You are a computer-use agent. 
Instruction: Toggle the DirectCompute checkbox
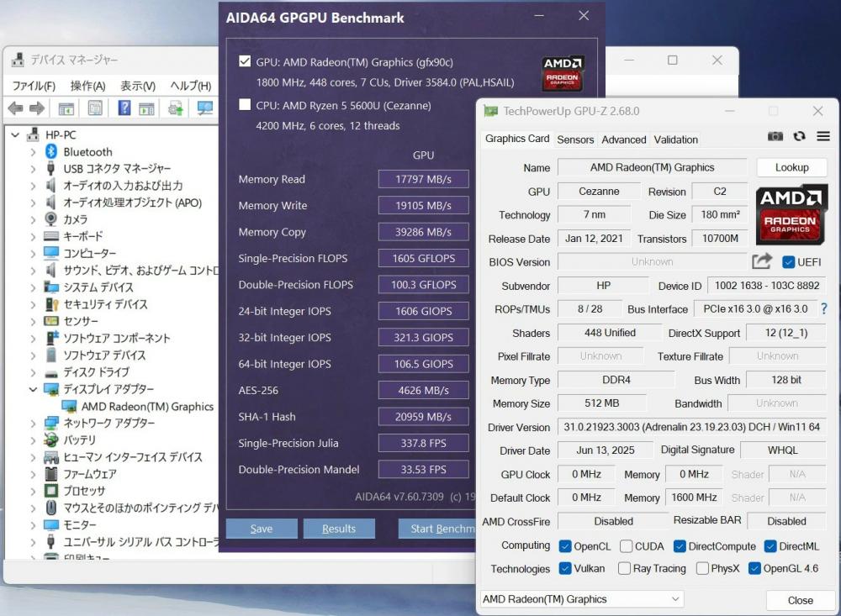[680, 546]
